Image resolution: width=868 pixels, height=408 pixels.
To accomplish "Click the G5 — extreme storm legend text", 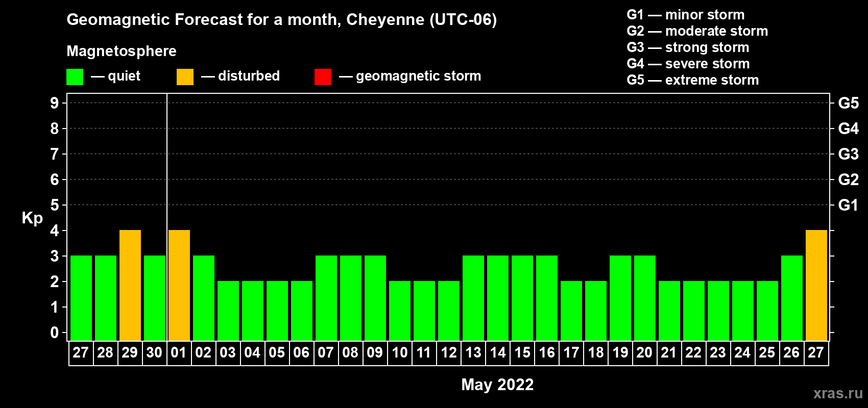I will [x=693, y=80].
